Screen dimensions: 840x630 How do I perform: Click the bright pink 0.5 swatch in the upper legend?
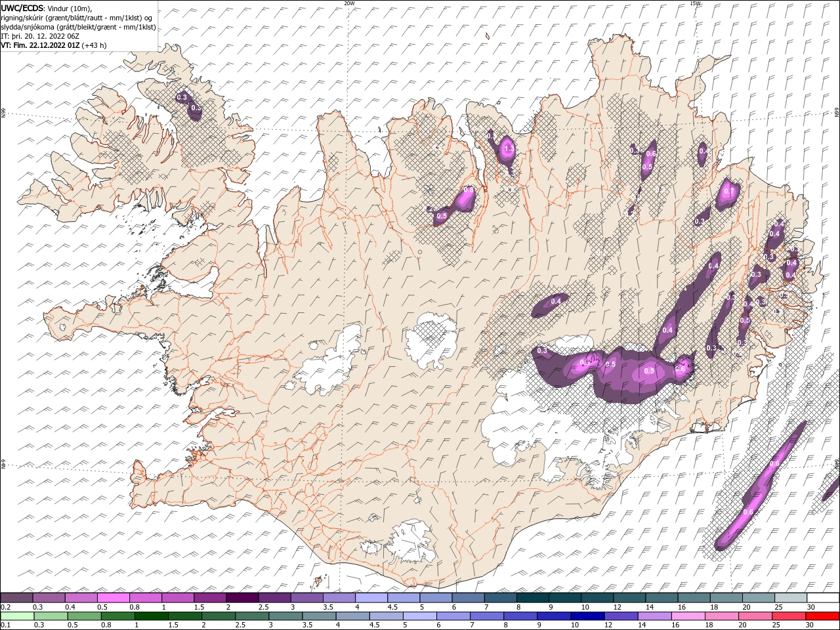(x=113, y=597)
